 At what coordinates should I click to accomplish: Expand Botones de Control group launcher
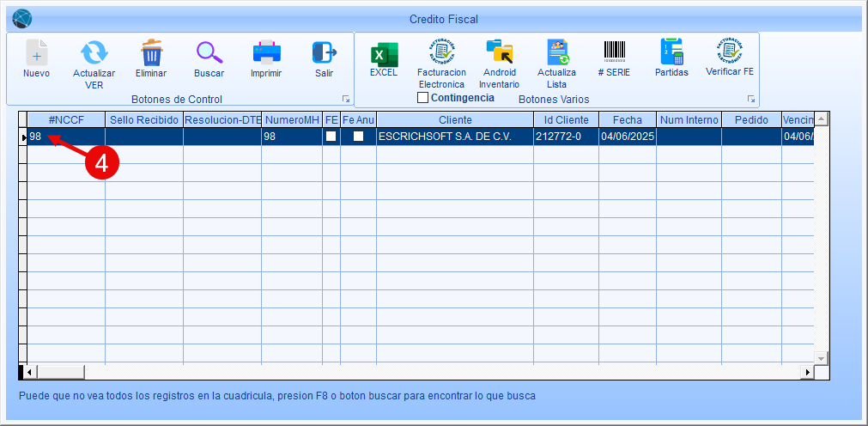pyautogui.click(x=346, y=100)
